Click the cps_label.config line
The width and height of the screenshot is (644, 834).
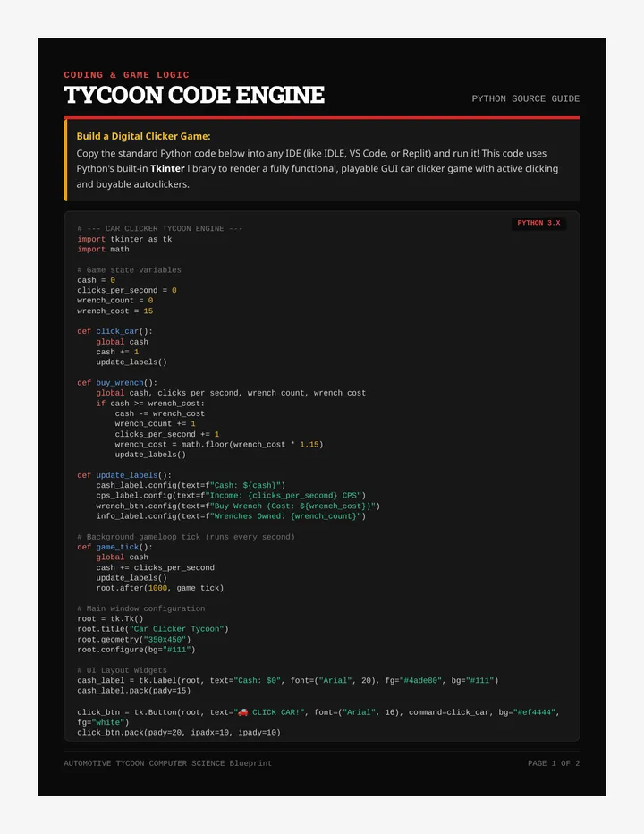coord(231,496)
